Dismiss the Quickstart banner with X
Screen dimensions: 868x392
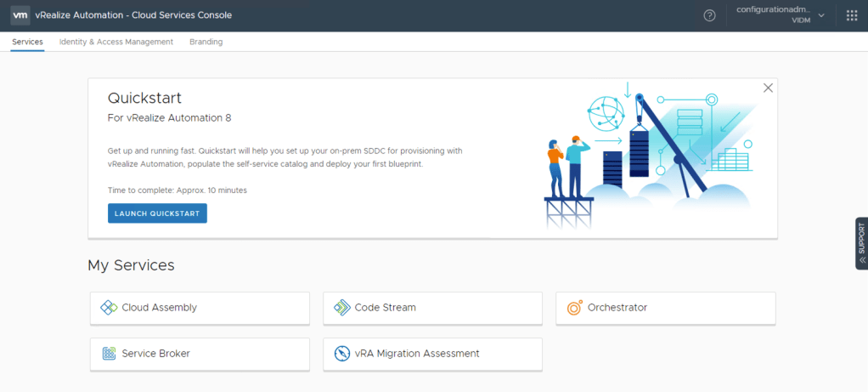pyautogui.click(x=768, y=88)
